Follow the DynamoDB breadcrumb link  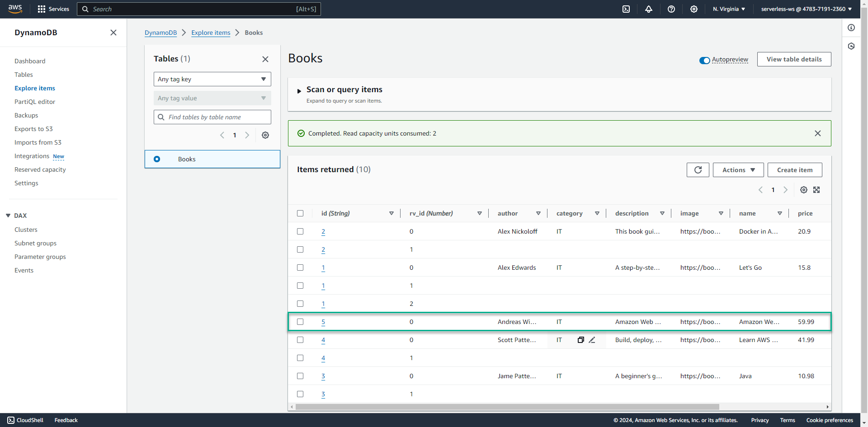tap(161, 33)
